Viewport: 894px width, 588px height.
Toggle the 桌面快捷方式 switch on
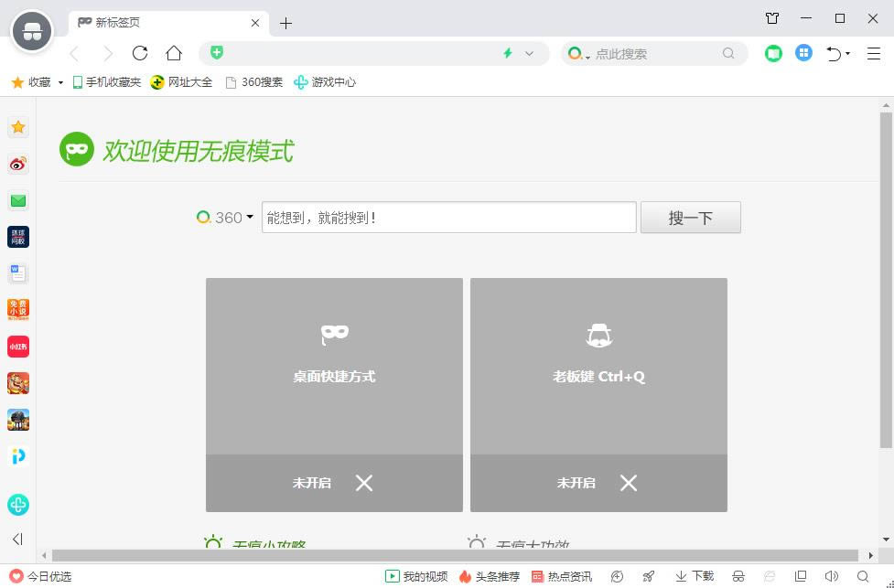[334, 483]
